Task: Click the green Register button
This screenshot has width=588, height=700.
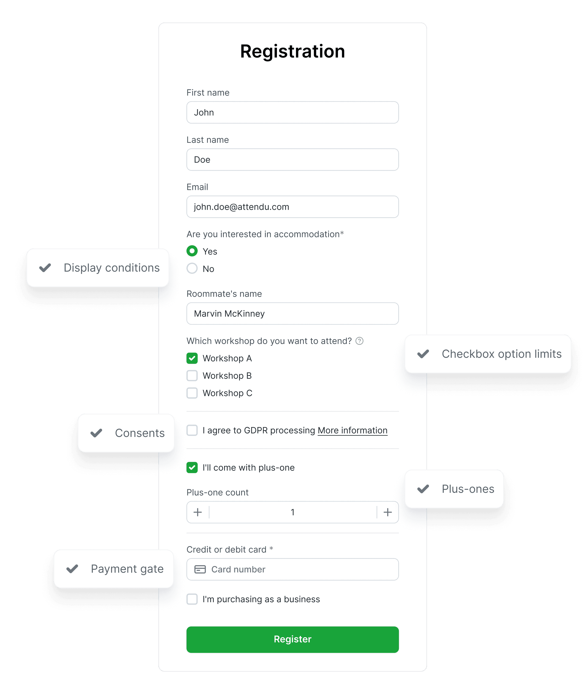Action: pyautogui.click(x=292, y=640)
